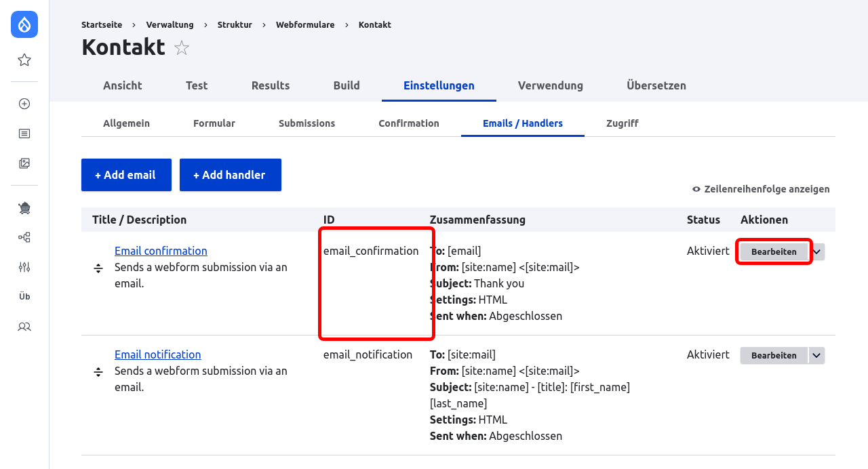The image size is (868, 469).
Task: Open the Configuration sliders icon in the sidebar
Action: pyautogui.click(x=24, y=267)
